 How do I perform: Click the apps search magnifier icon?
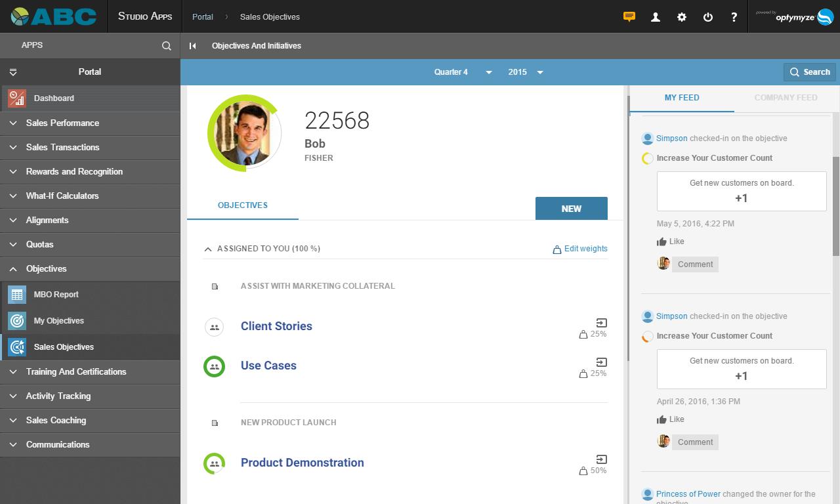167,46
